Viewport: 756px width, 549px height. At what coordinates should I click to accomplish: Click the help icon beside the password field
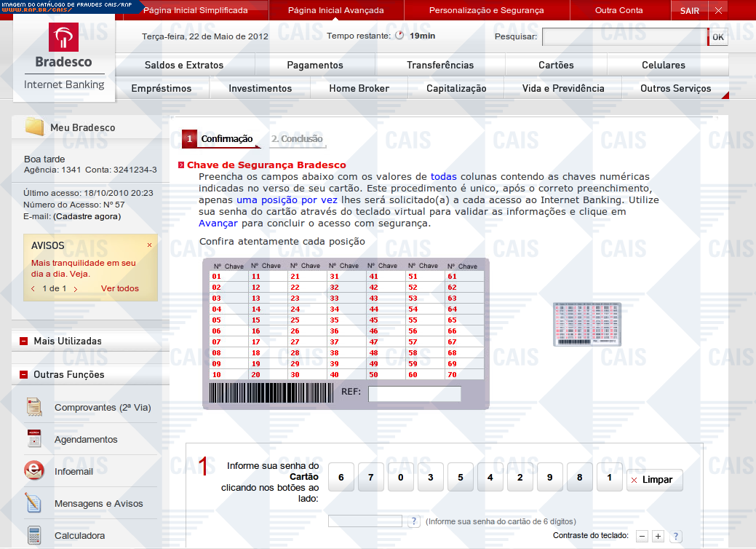click(x=414, y=521)
